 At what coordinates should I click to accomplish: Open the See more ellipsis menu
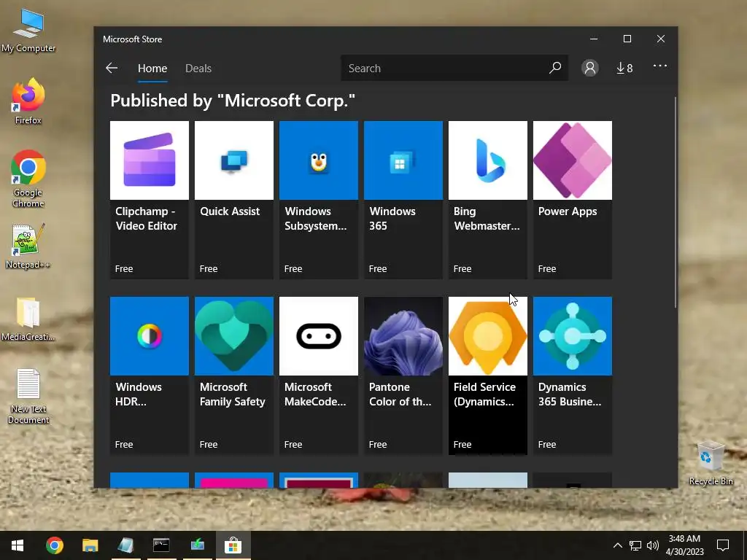(659, 66)
